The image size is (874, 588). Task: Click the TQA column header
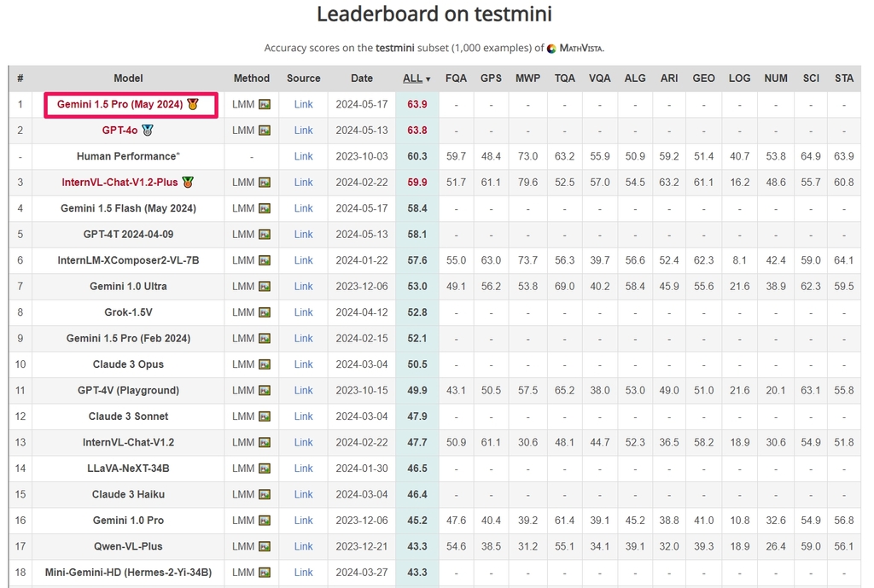coord(565,78)
